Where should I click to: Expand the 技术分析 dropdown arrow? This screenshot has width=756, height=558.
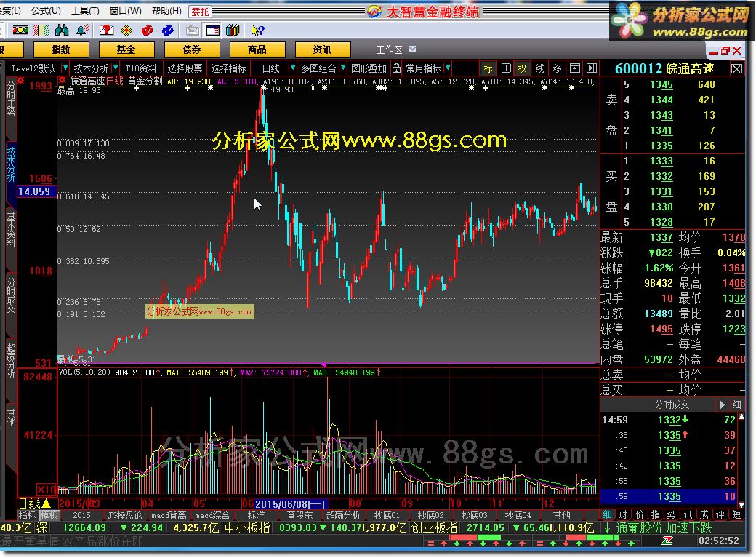pos(116,68)
